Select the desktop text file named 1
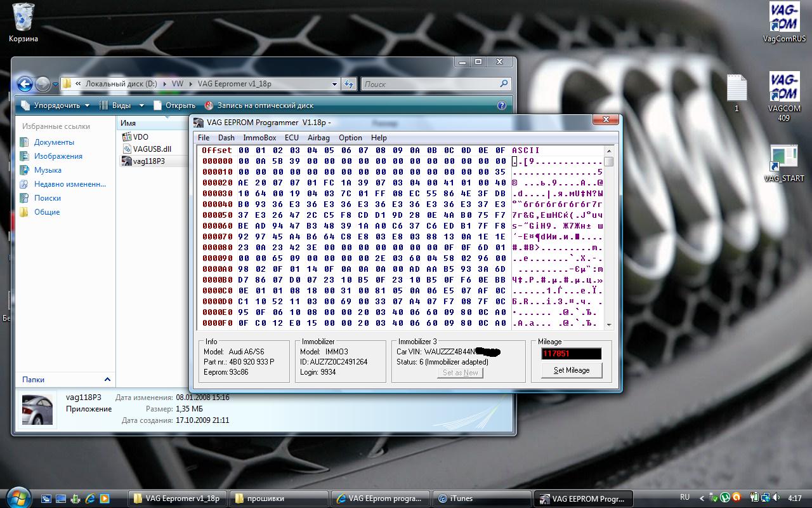The image size is (812, 508). coord(737,93)
